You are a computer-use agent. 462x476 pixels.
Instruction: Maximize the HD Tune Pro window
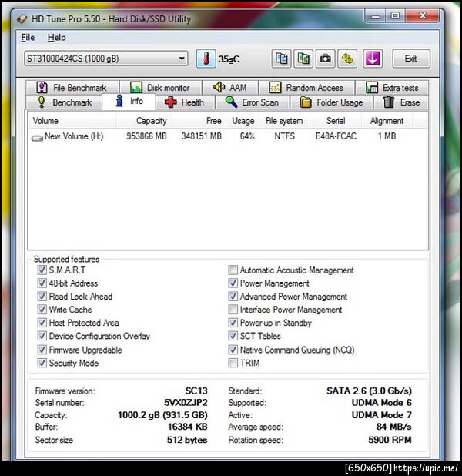395,16
